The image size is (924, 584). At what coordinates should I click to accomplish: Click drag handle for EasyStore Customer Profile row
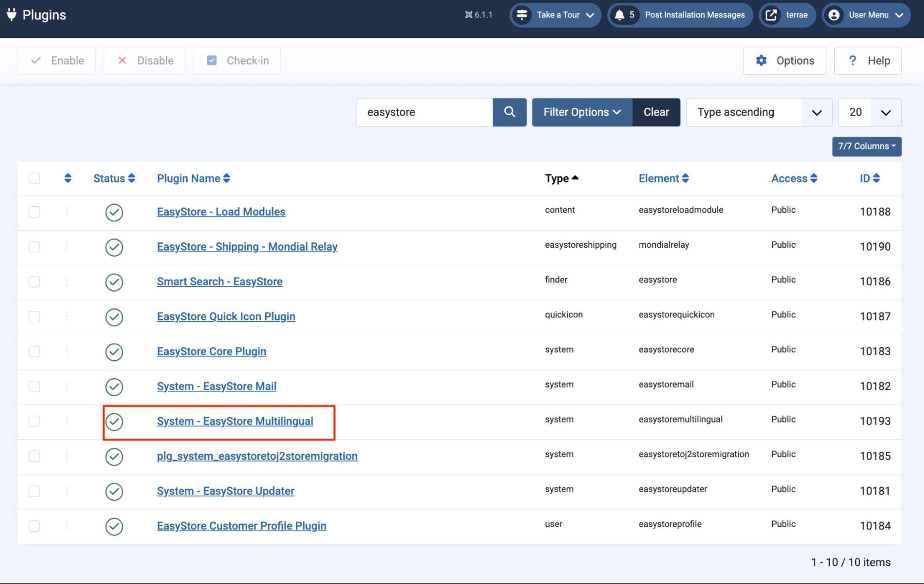pos(67,526)
